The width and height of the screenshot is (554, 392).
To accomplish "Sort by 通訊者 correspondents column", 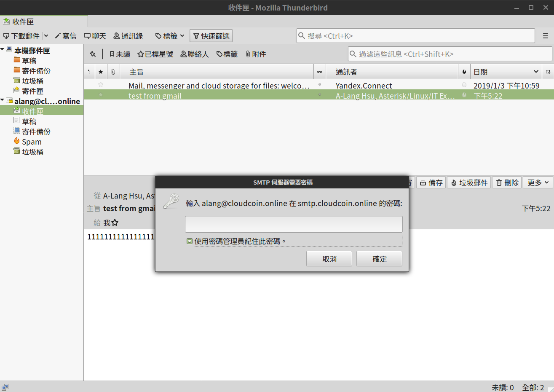I will pyautogui.click(x=392, y=72).
